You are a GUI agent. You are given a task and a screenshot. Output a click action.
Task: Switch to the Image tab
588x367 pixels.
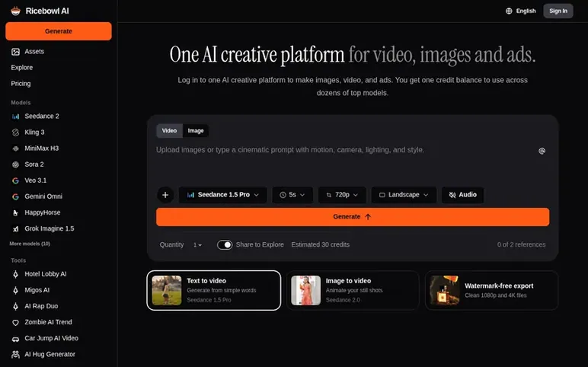(x=196, y=130)
